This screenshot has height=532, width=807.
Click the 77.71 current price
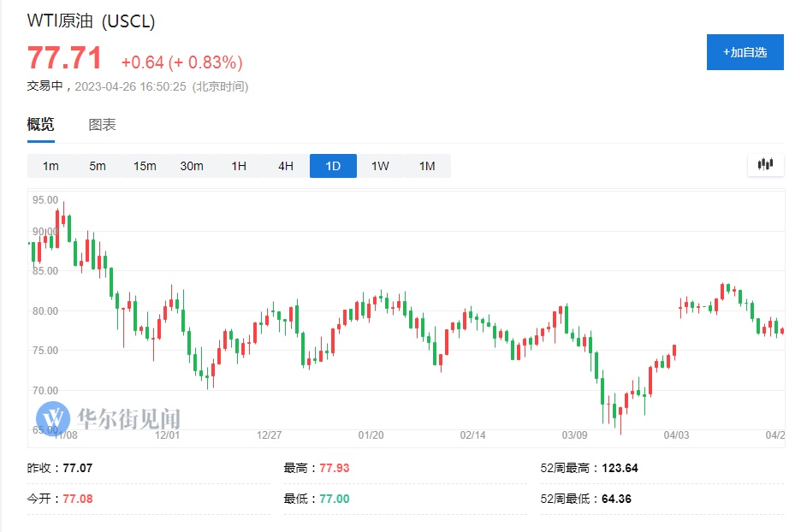[x=64, y=59]
